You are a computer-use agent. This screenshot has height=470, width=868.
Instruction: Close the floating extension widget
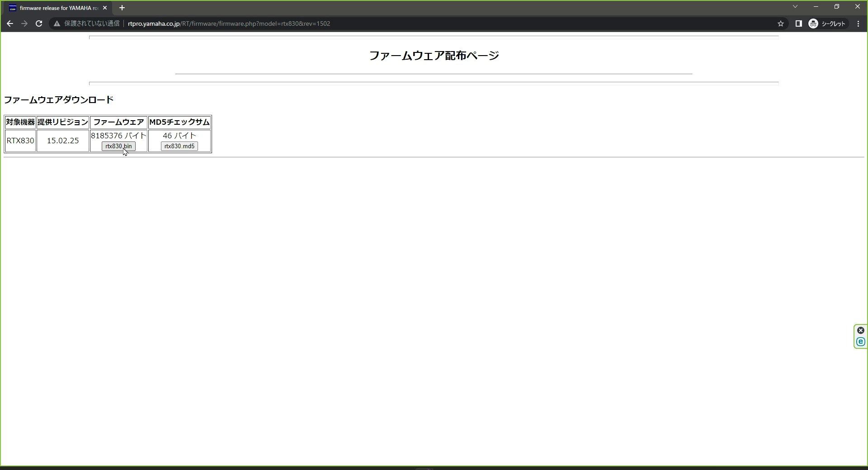tap(861, 330)
